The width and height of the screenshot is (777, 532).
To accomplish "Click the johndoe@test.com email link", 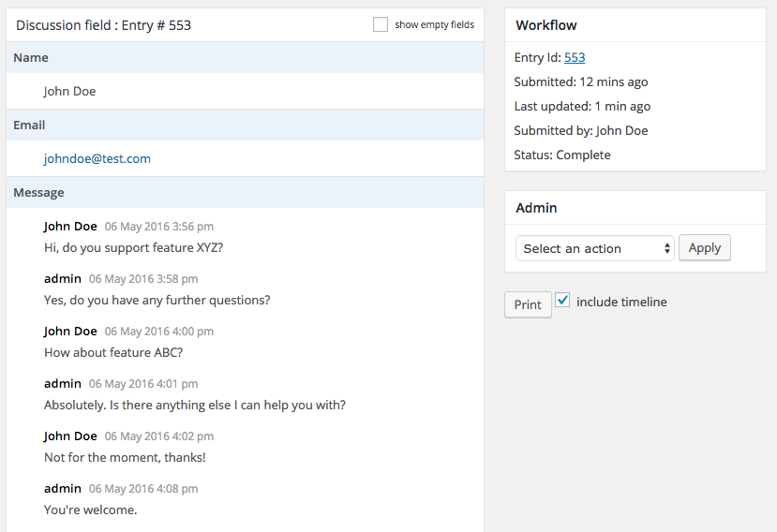I will click(97, 158).
